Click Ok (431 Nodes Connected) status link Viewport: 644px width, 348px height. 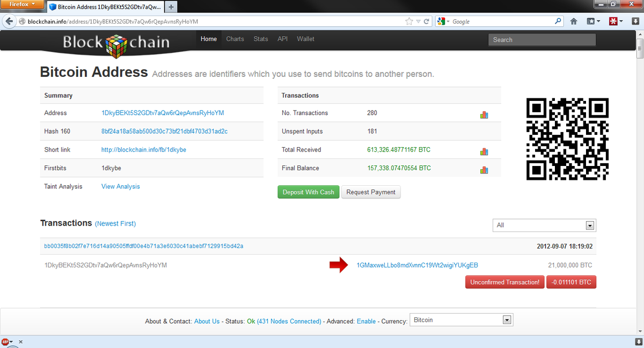284,321
